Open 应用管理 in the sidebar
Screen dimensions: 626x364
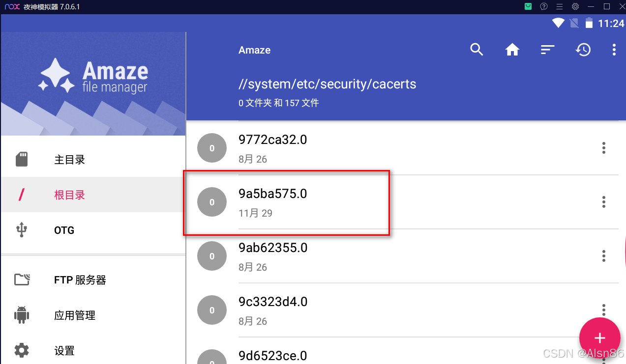click(x=93, y=315)
